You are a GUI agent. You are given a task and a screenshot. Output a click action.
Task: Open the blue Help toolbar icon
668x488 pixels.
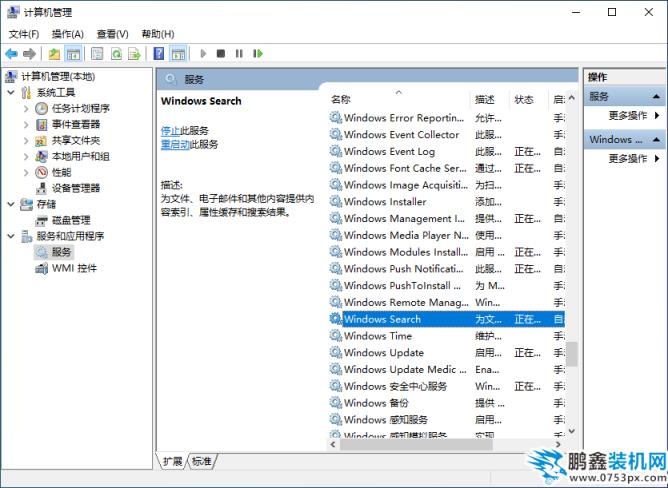point(158,54)
